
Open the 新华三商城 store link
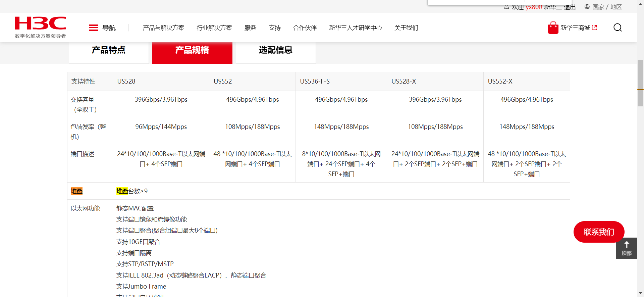coord(575,28)
